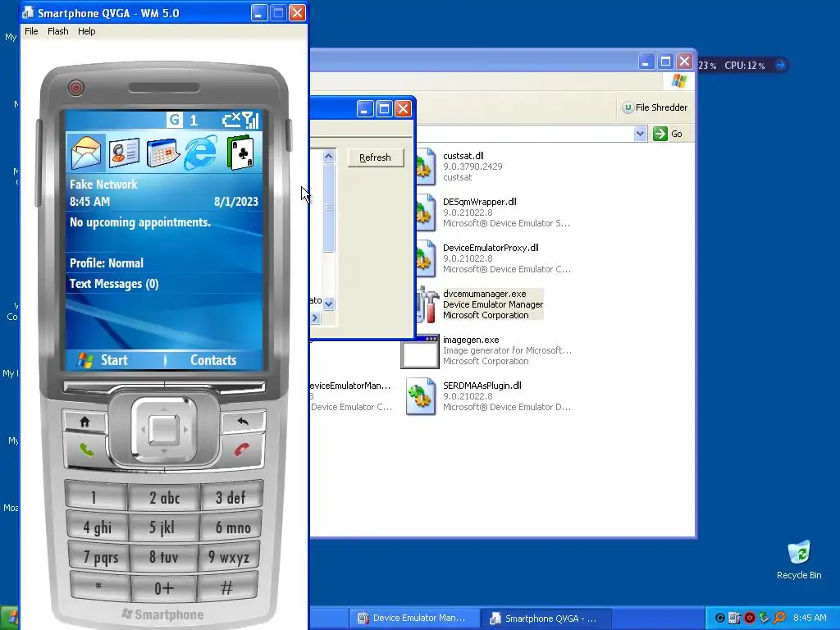Viewport: 840px width, 630px height.
Task: Click the Windows flag logo in Explorer
Action: point(678,81)
